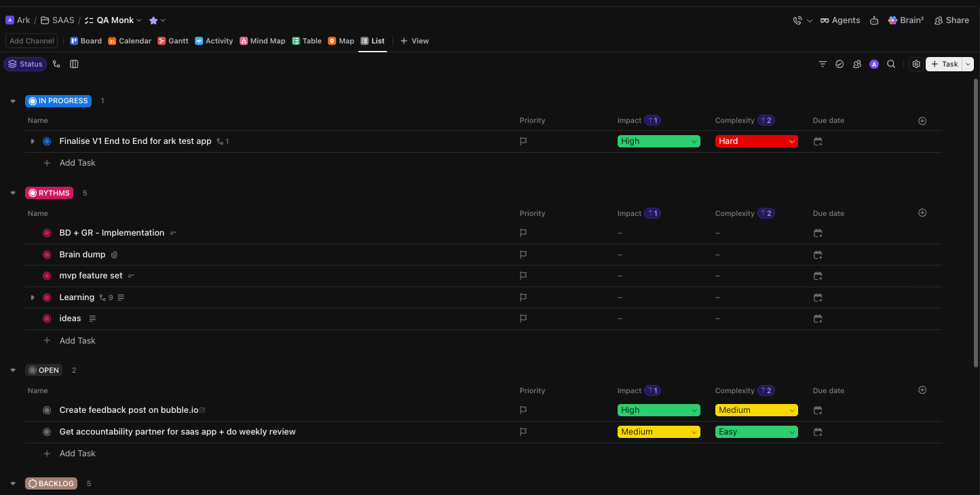
Task: Add a new + View
Action: pos(415,41)
